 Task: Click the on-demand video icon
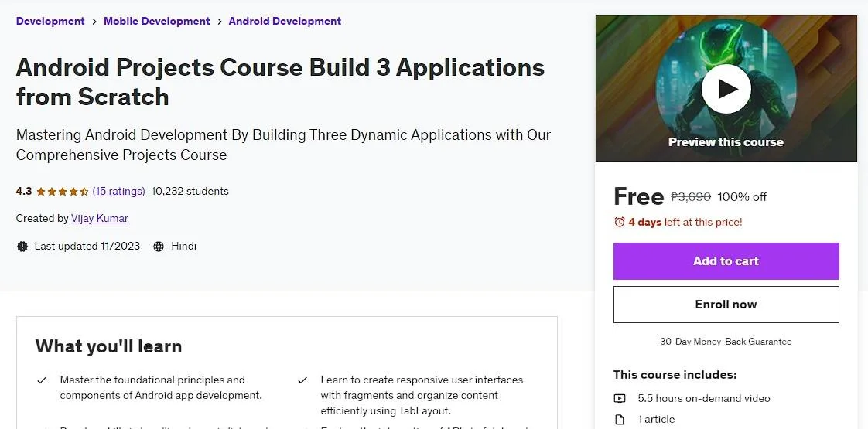click(x=620, y=399)
